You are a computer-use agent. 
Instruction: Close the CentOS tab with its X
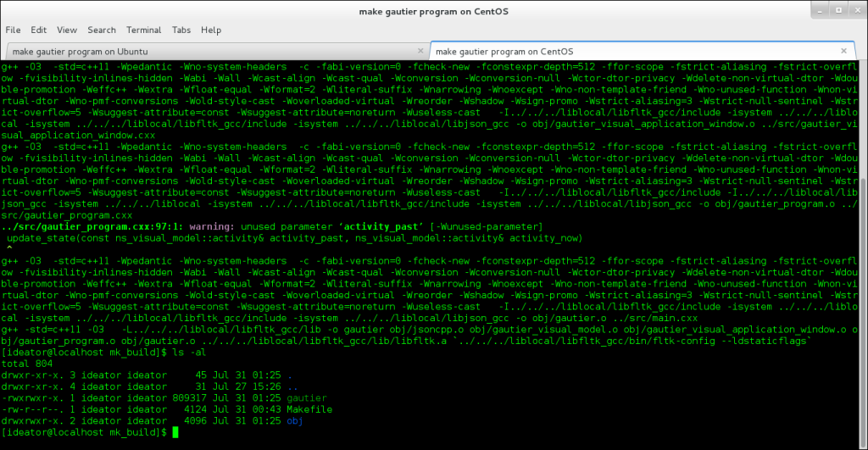843,51
